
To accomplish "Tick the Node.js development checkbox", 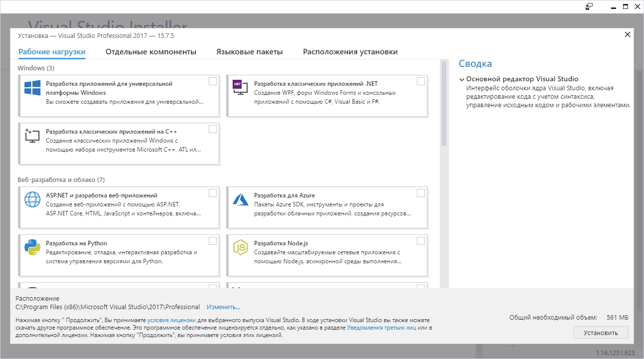I will click(421, 241).
